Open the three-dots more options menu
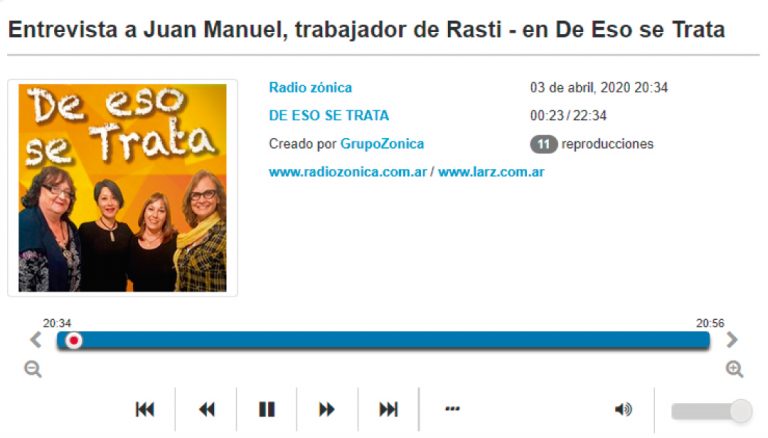768x438 pixels. point(452,409)
